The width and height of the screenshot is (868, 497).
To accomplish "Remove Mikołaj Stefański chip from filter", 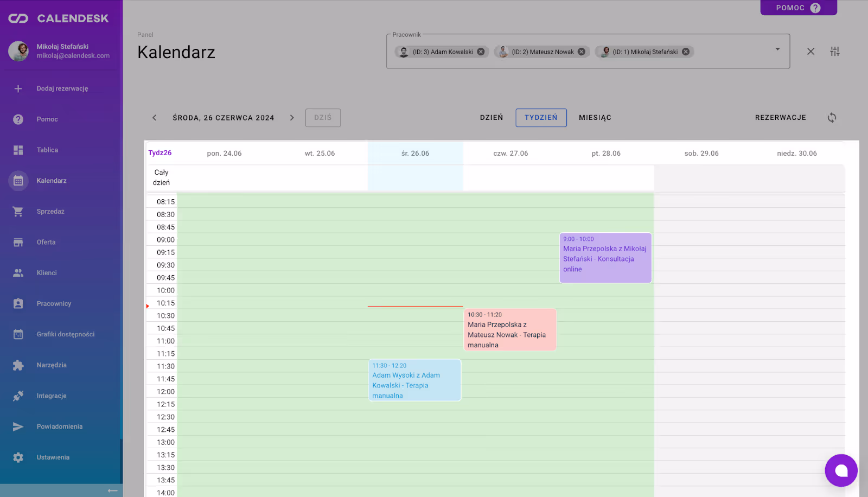I will [686, 52].
